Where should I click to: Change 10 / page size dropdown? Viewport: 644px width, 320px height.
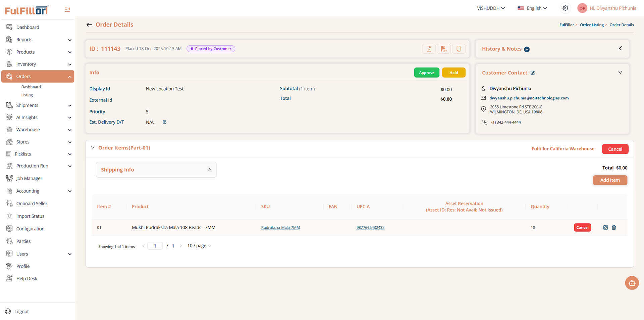199,246
